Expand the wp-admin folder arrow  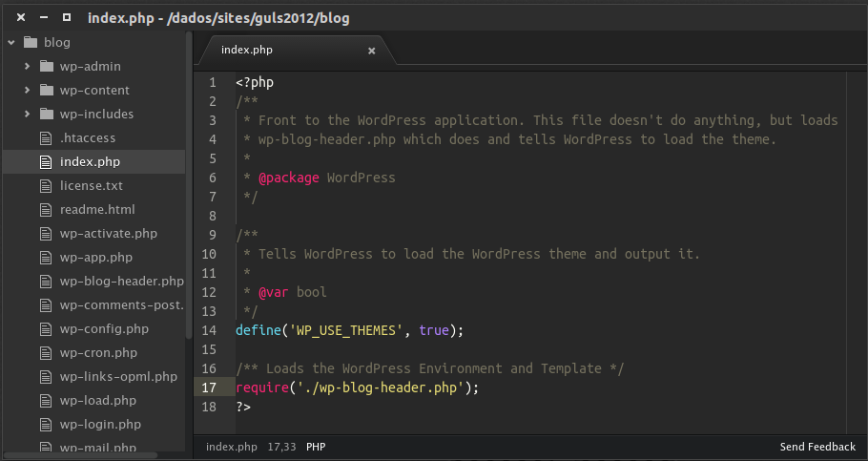27,66
